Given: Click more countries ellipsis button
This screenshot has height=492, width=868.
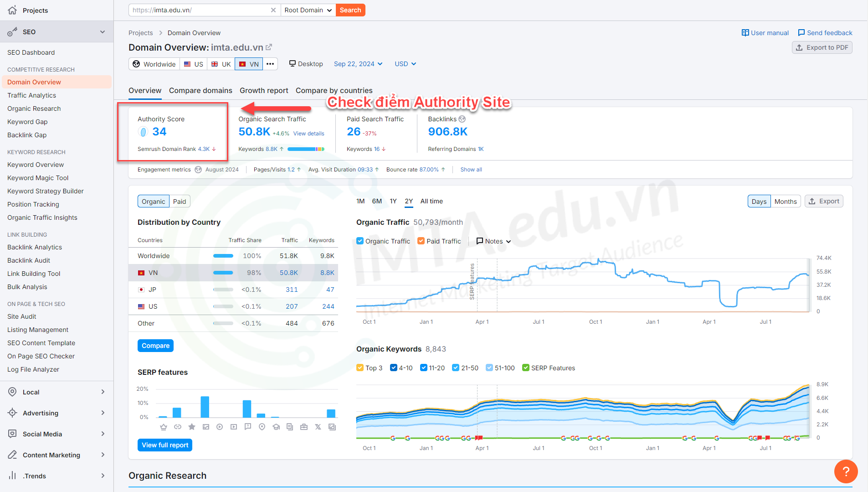Looking at the screenshot, I should 270,64.
